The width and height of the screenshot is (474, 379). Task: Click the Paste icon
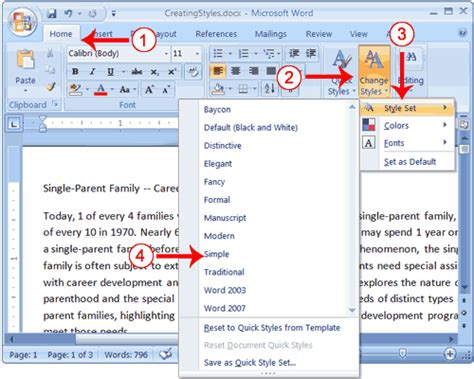click(25, 60)
